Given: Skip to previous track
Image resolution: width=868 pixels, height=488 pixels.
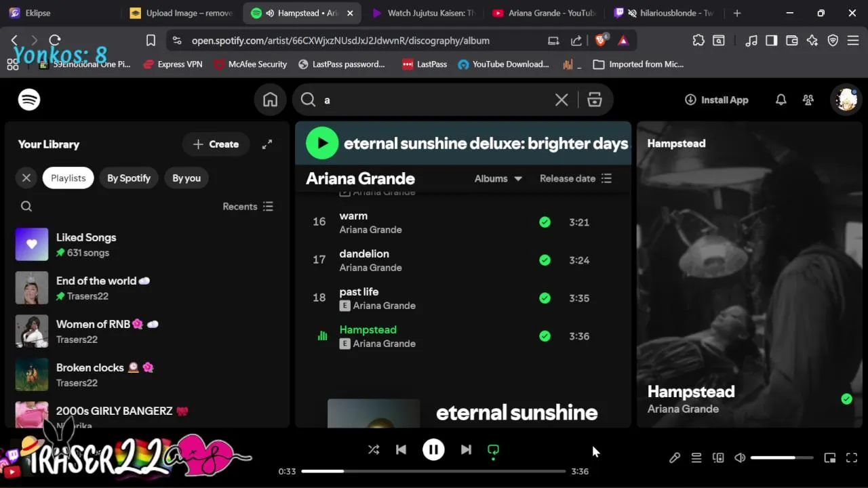Looking at the screenshot, I should point(401,449).
